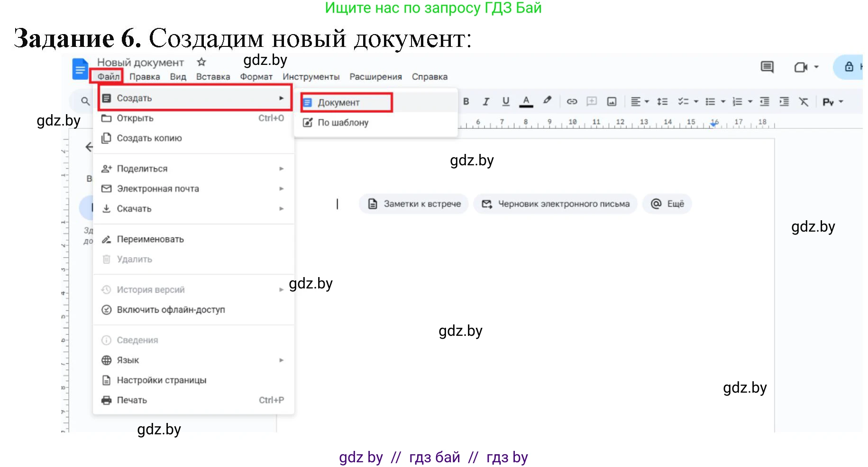The image size is (868, 467).
Task: Toggle italic formatting
Action: pos(486,101)
